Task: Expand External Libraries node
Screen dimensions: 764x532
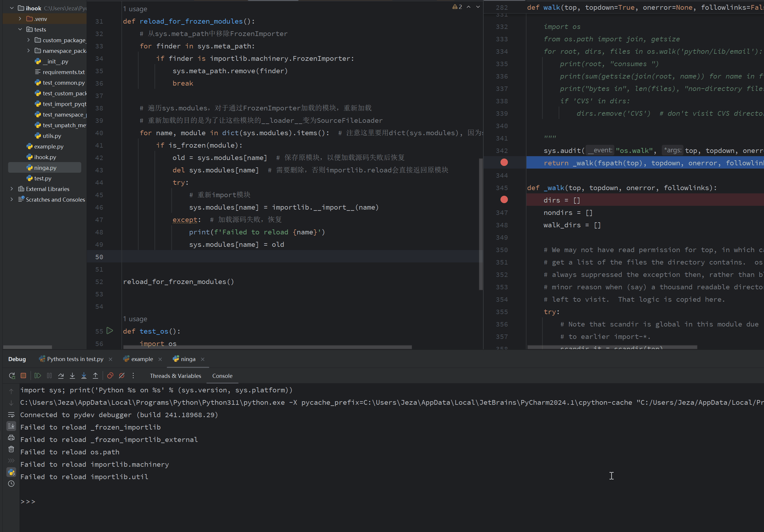Action: click(x=12, y=189)
